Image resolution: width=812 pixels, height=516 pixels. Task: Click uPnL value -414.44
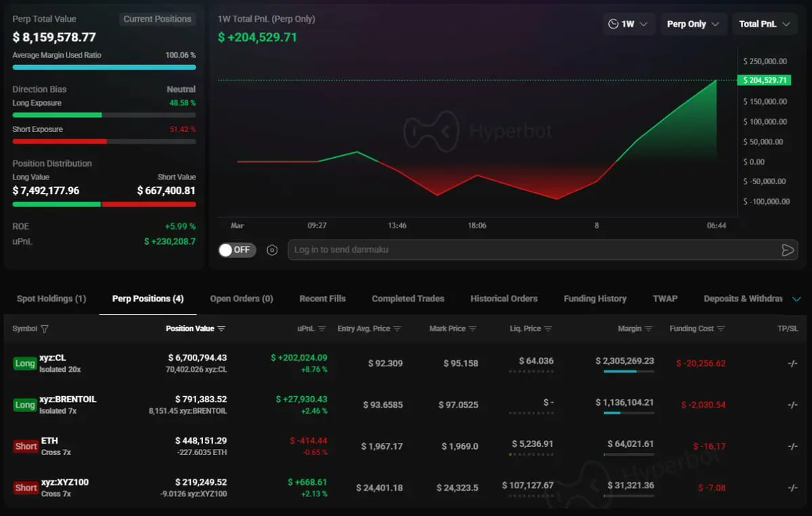(x=309, y=441)
